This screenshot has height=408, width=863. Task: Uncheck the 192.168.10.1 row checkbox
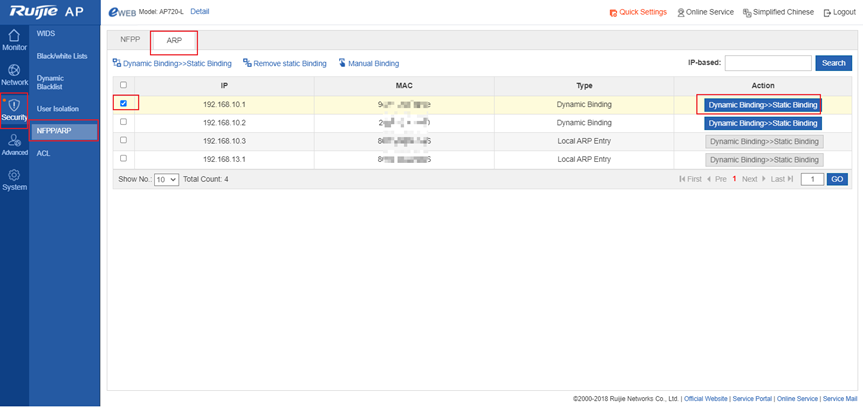click(123, 103)
